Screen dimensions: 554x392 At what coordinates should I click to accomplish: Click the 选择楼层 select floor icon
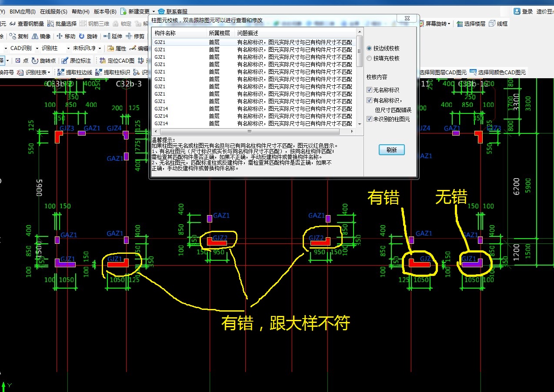pos(460,24)
